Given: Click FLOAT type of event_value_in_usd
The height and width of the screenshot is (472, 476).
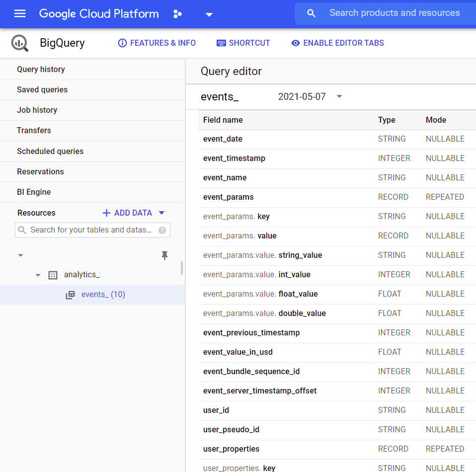Looking at the screenshot, I should pos(390,352).
